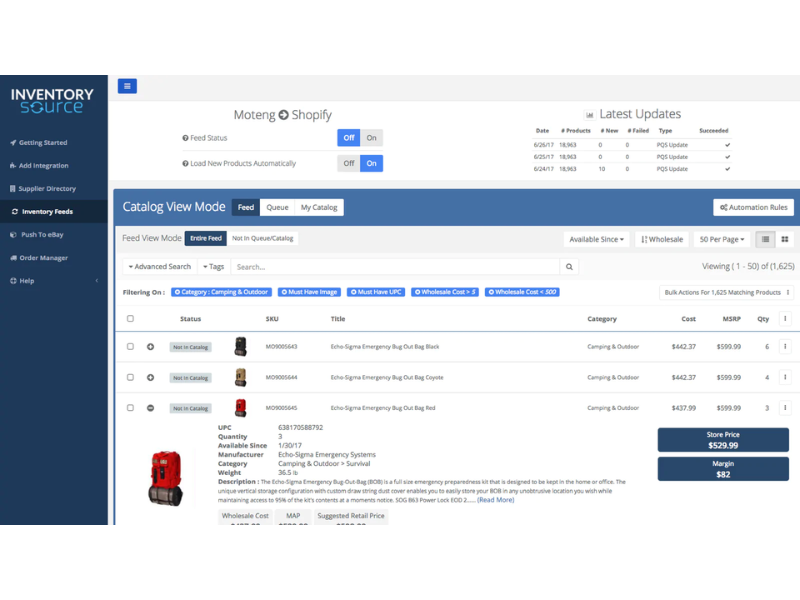Open row actions for SKU MO9005643
Image resolution: width=800 pixels, height=600 pixels.
[785, 346]
